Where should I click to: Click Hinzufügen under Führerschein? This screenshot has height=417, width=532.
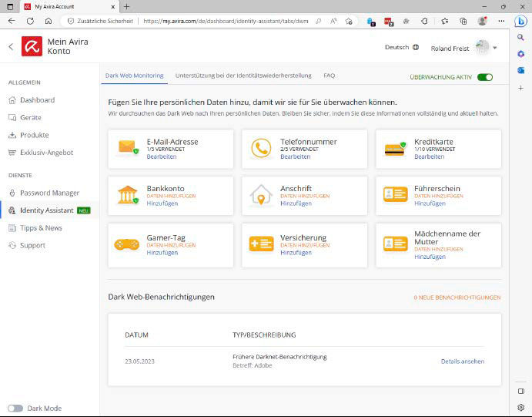coord(430,203)
